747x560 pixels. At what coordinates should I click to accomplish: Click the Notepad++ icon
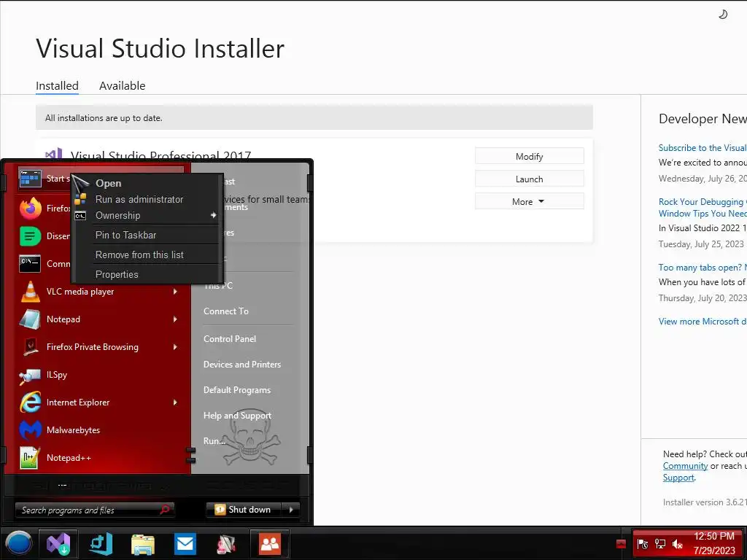pos(29,458)
